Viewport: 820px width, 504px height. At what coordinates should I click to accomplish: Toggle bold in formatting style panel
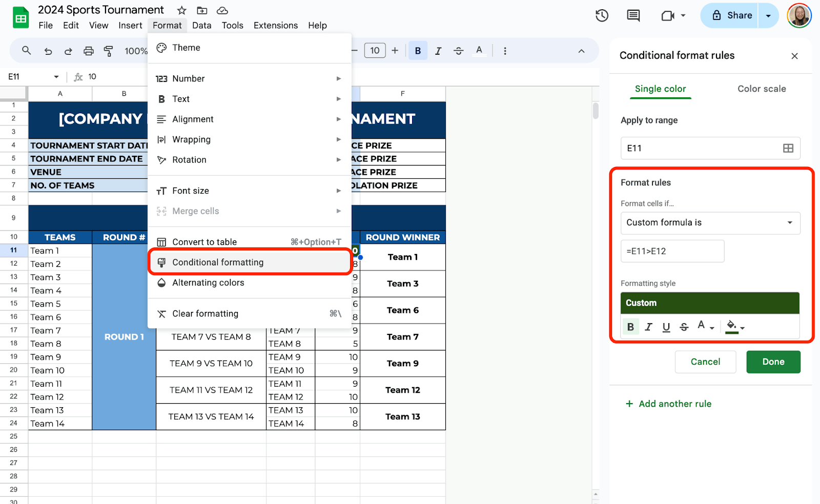coord(630,327)
